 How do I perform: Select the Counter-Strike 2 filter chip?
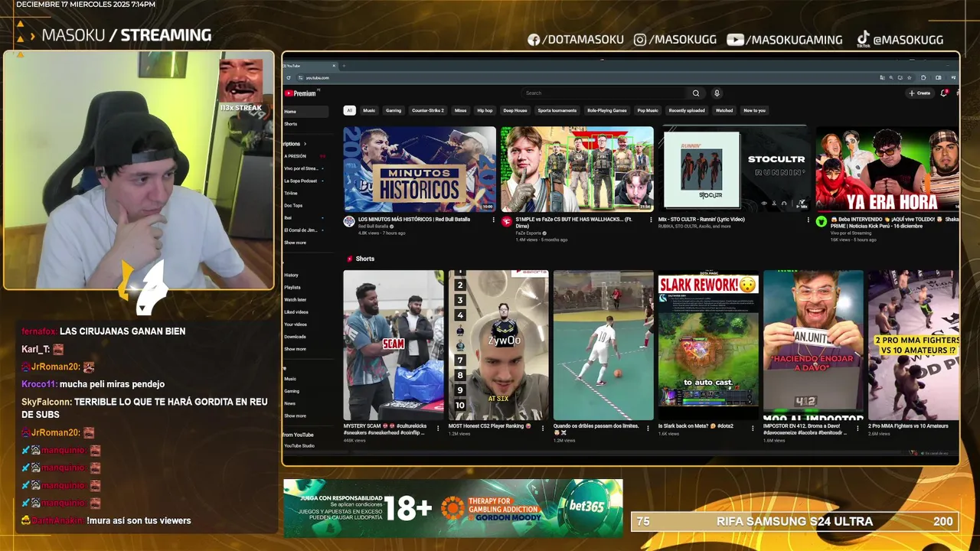point(428,110)
